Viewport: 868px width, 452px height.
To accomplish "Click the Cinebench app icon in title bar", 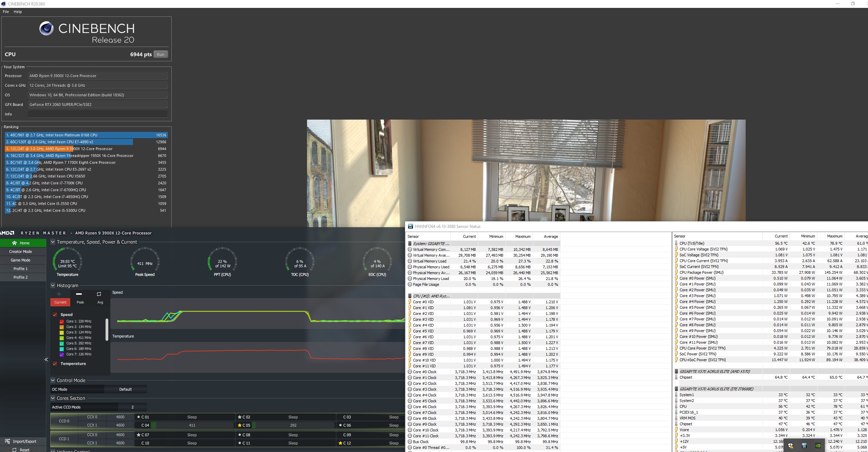I will 3,4.
